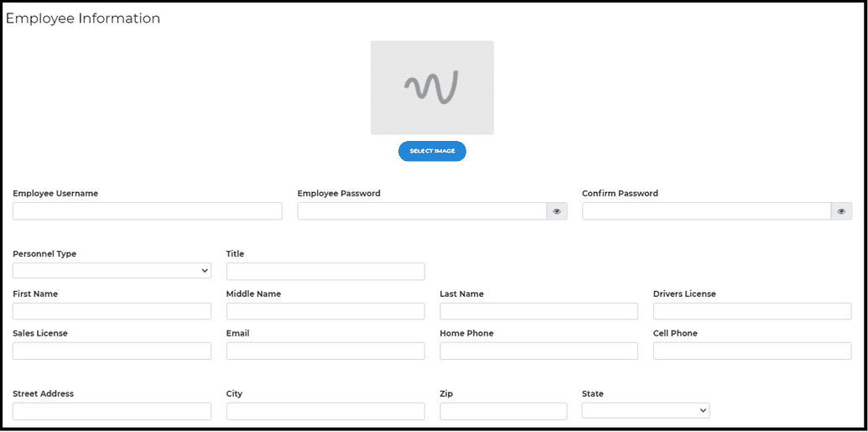Show the Employee Password with the eye icon

557,211
